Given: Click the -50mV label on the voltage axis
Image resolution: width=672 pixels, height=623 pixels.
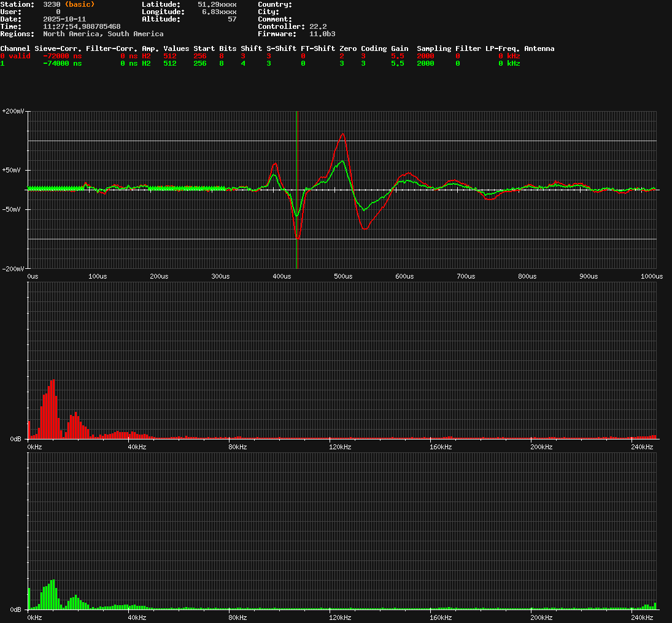Looking at the screenshot, I should tap(14, 209).
